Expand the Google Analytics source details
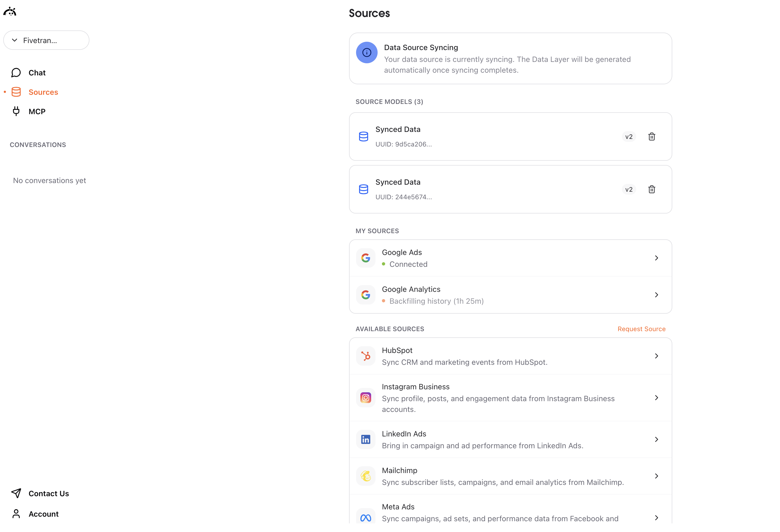The height and width of the screenshot is (532, 780). (656, 295)
